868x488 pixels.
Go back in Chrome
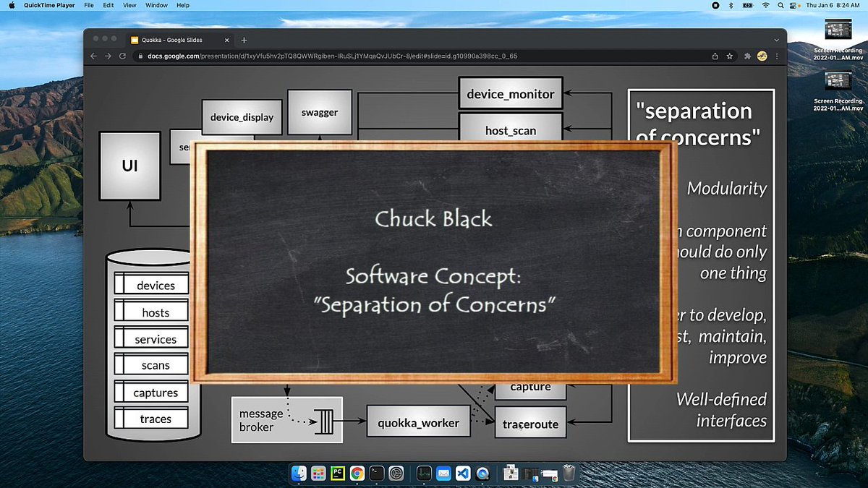(93, 56)
